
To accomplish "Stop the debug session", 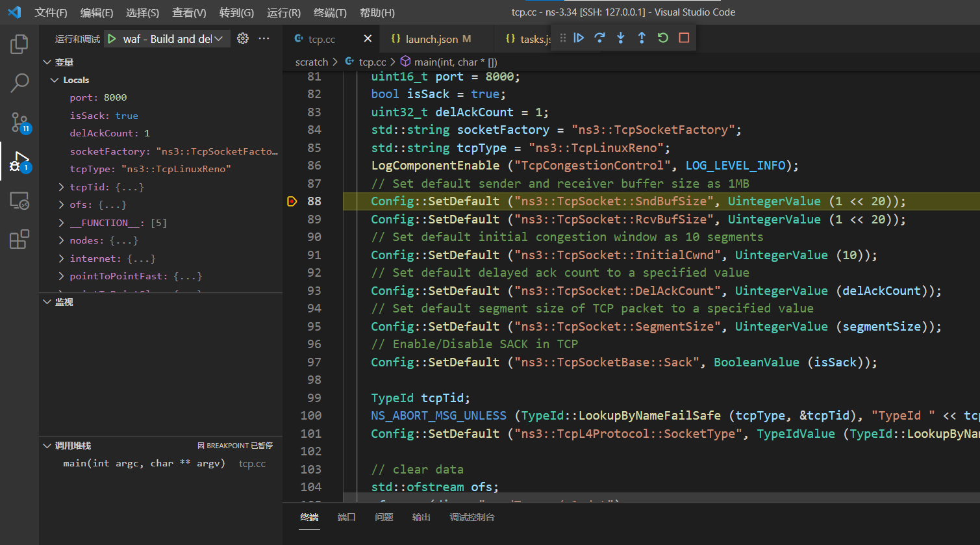I will [x=684, y=38].
